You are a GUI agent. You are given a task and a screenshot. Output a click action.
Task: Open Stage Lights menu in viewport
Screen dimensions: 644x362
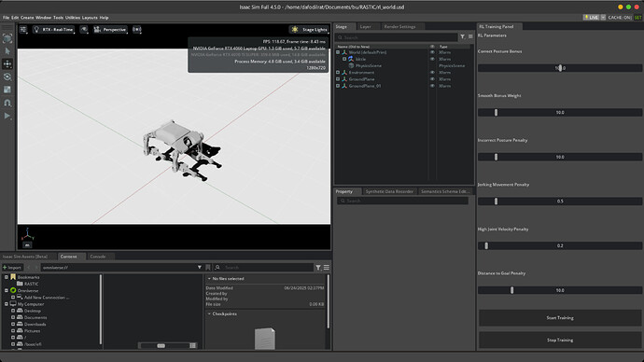309,30
